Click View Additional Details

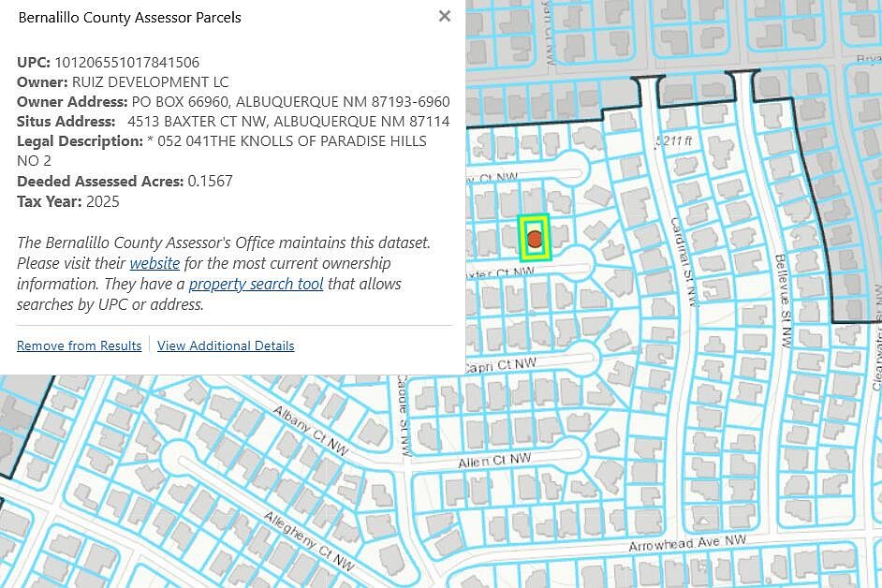[226, 345]
